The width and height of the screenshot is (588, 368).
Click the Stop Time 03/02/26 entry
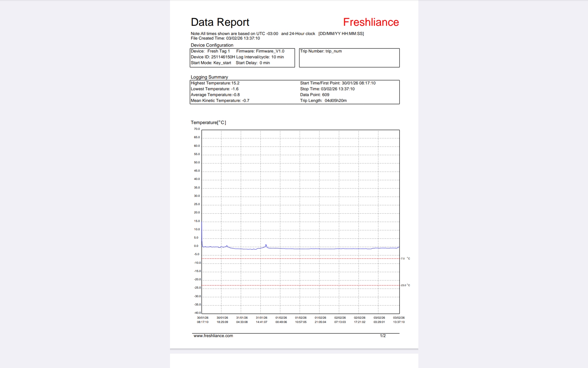click(327, 89)
